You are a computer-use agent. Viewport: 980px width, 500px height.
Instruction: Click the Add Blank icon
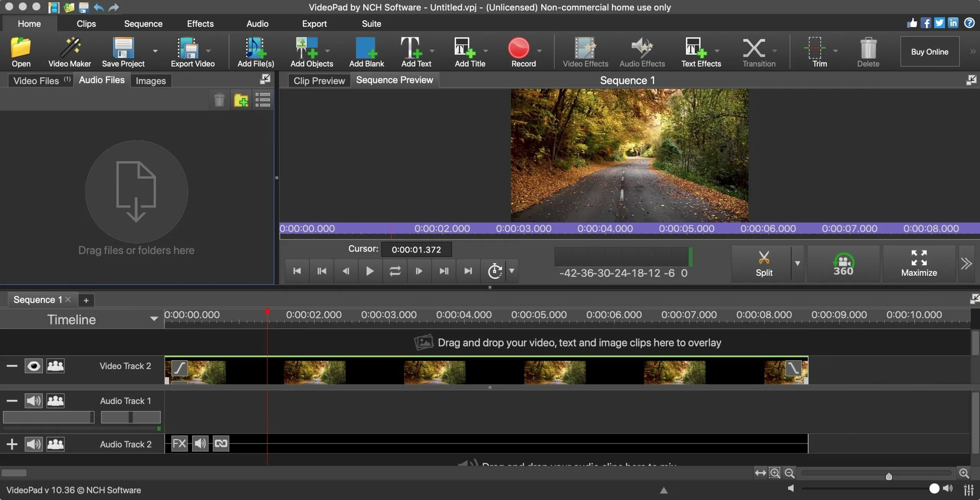366,48
